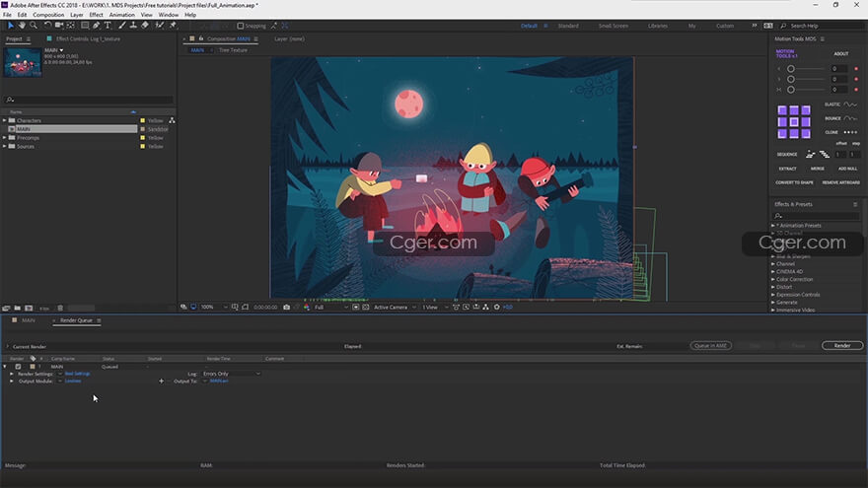Viewport: 868px width, 488px height.
Task: Click the ADD NULL button
Action: click(x=847, y=169)
